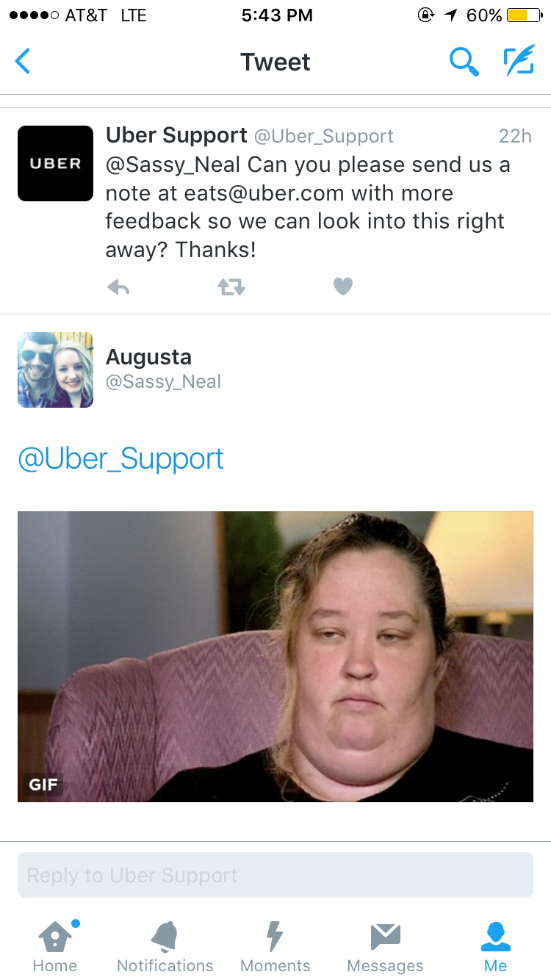Play the GIF in Augusta's tweet
The image size is (551, 980).
pos(275,657)
